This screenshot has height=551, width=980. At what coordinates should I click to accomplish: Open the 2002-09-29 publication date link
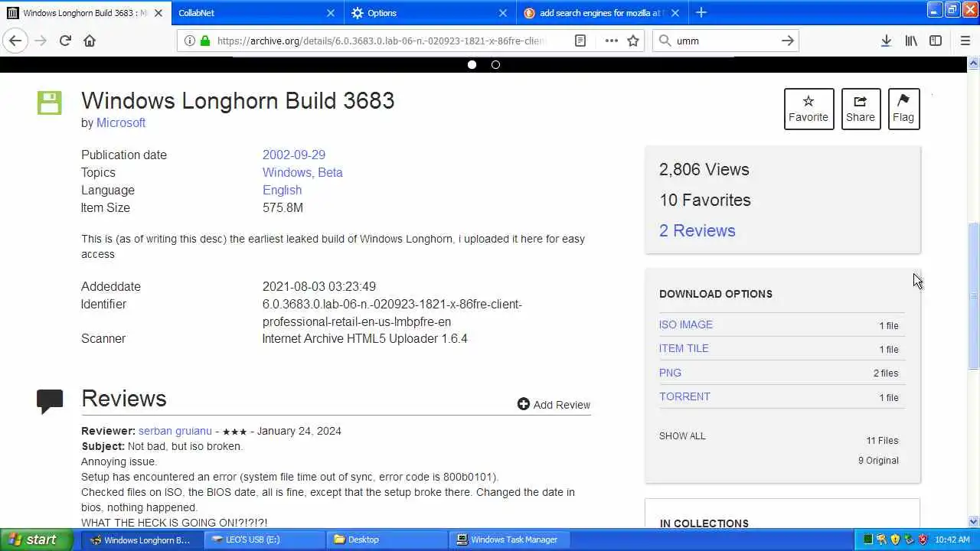[x=294, y=155]
